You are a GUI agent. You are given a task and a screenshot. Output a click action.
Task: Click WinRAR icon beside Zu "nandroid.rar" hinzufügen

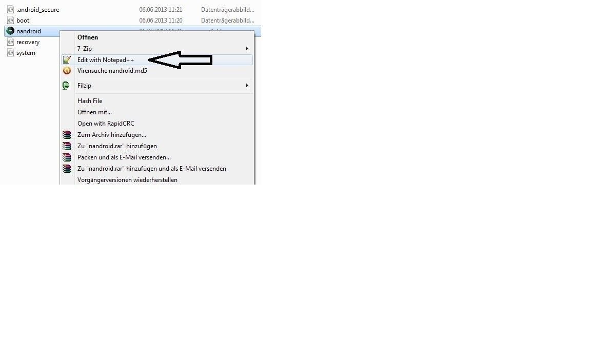click(67, 146)
